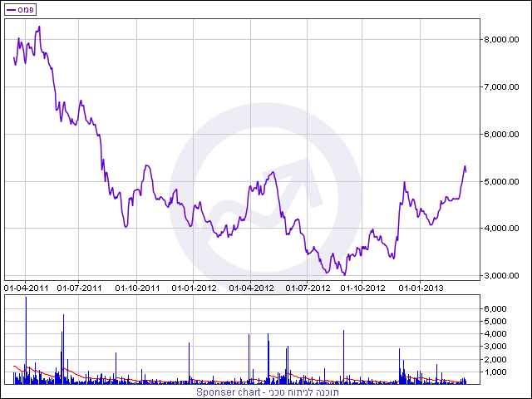The height and width of the screenshot is (399, 532).
Task: Click the '4,000.00' price axis label
Action: pos(501,229)
